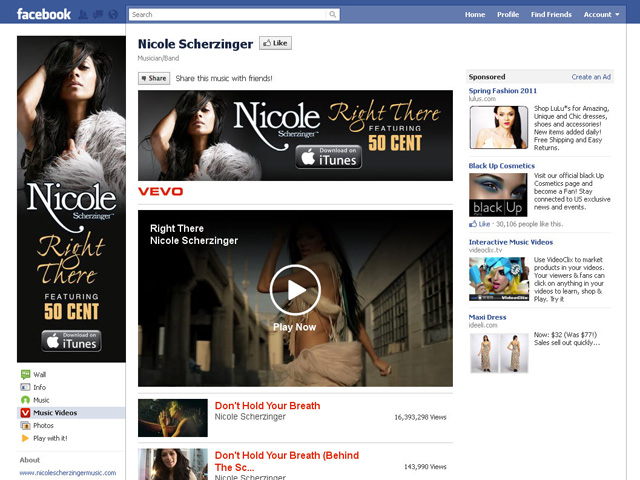
Task: Open Interactive Music Videos ad link
Action: click(511, 242)
